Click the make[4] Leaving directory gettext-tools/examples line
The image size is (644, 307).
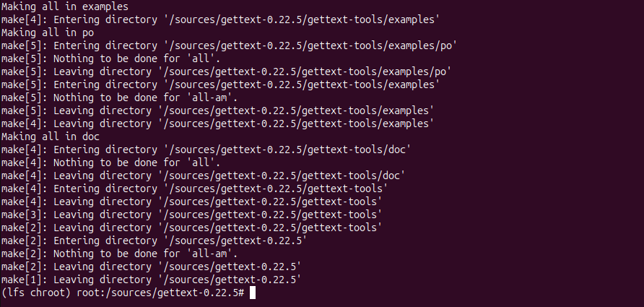pos(217,124)
